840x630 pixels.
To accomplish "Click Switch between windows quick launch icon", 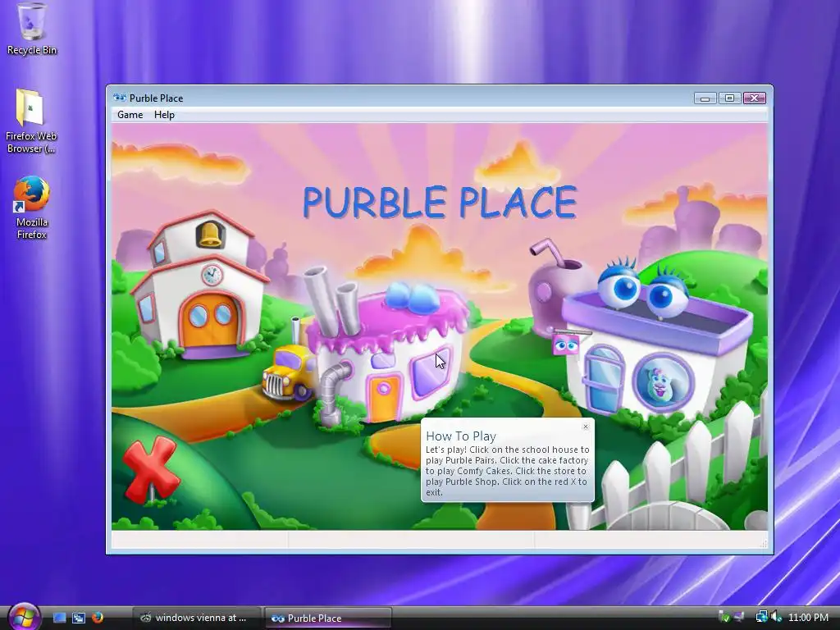I will click(79, 618).
